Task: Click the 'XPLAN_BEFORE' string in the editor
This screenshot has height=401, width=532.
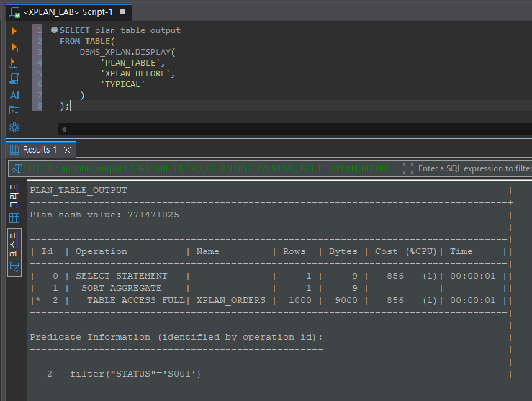Action: point(135,73)
